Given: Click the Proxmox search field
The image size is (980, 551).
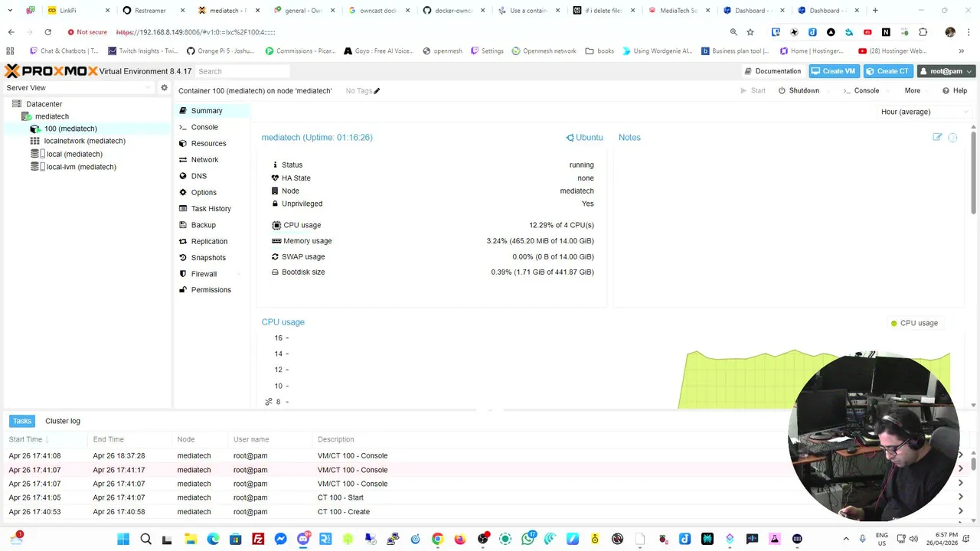Looking at the screenshot, I should coord(243,71).
